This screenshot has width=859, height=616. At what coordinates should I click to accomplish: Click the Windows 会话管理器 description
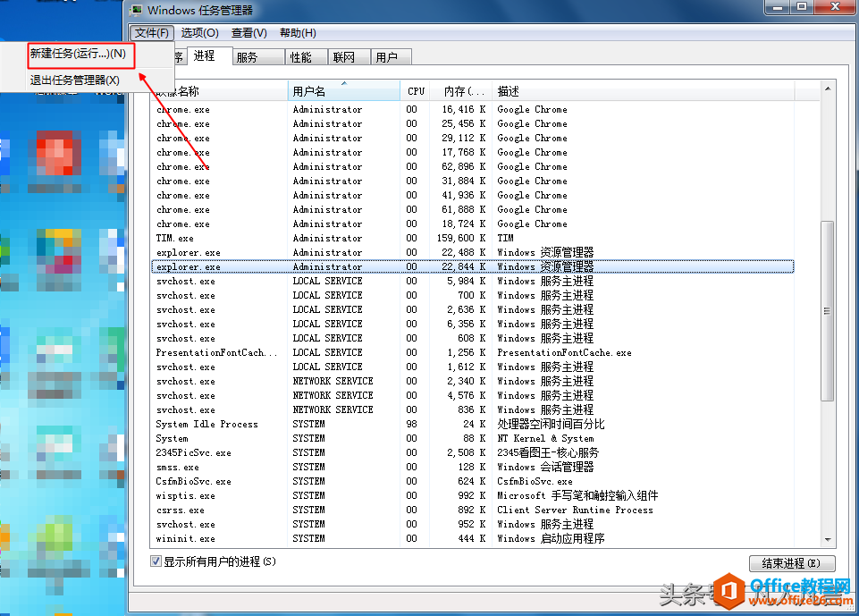545,467
